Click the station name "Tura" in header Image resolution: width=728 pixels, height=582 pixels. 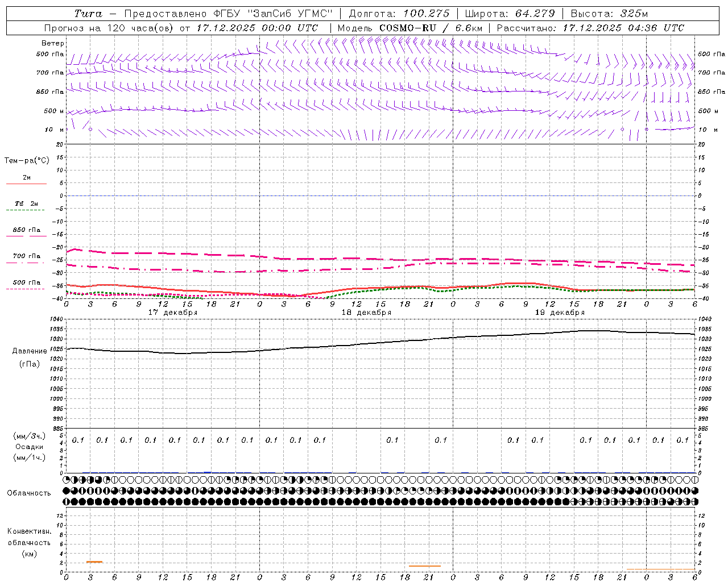point(88,14)
